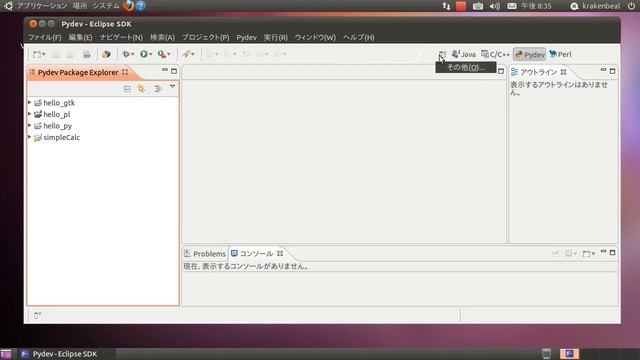Viewport: 640px width, 360px height.
Task: Open the Debug dropdown arrow
Action: point(133,54)
